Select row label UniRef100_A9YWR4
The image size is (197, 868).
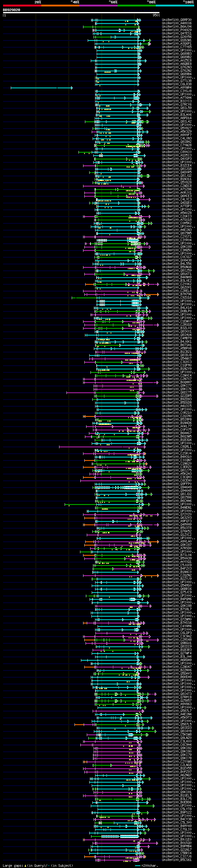[x=177, y=88]
